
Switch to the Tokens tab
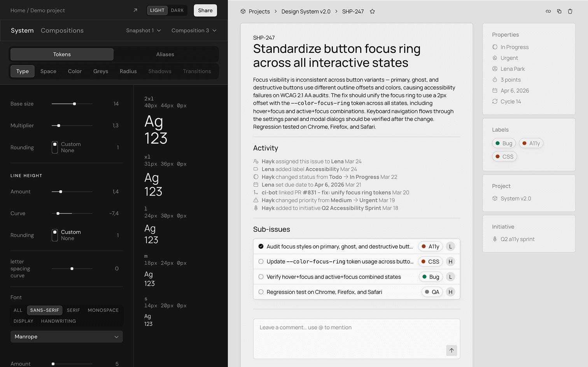(x=62, y=54)
